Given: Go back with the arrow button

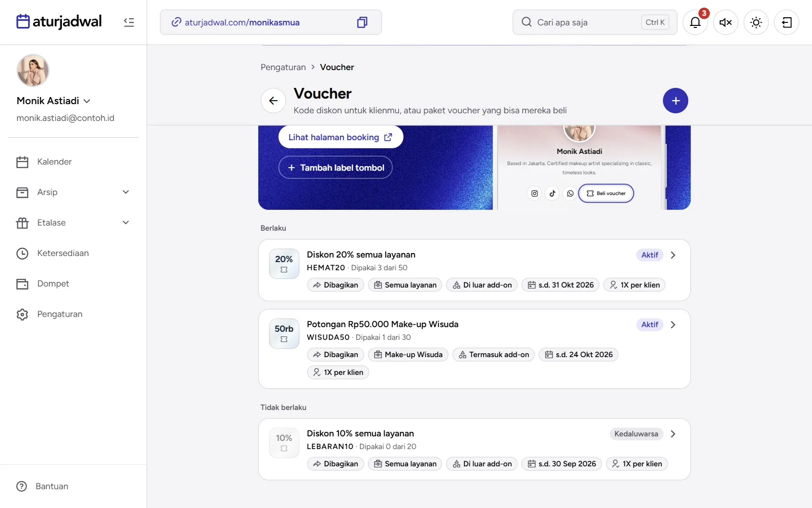Looking at the screenshot, I should coord(274,101).
